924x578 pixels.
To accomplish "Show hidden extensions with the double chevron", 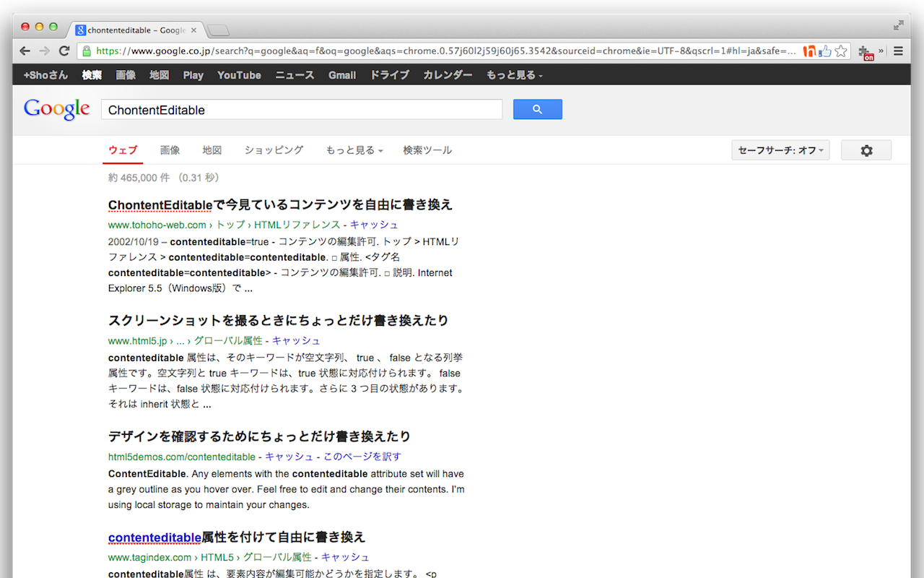I will [x=881, y=51].
